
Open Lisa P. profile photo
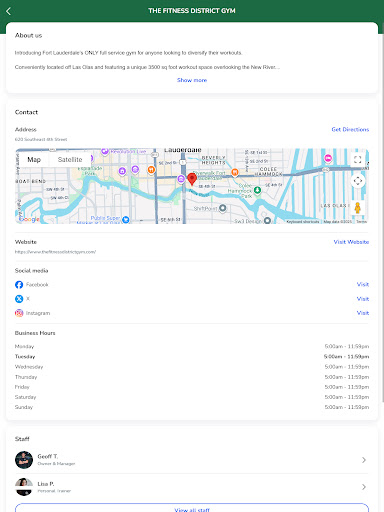(x=24, y=487)
